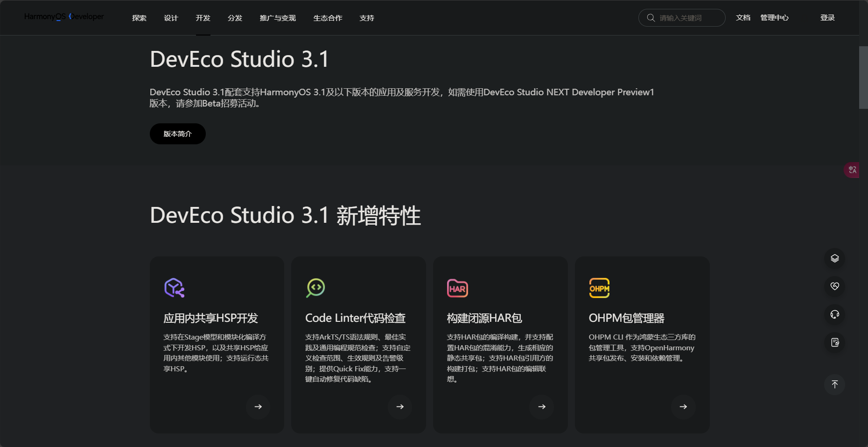Click the HarmonyOS Developer logo
868x447 pixels.
tap(64, 17)
